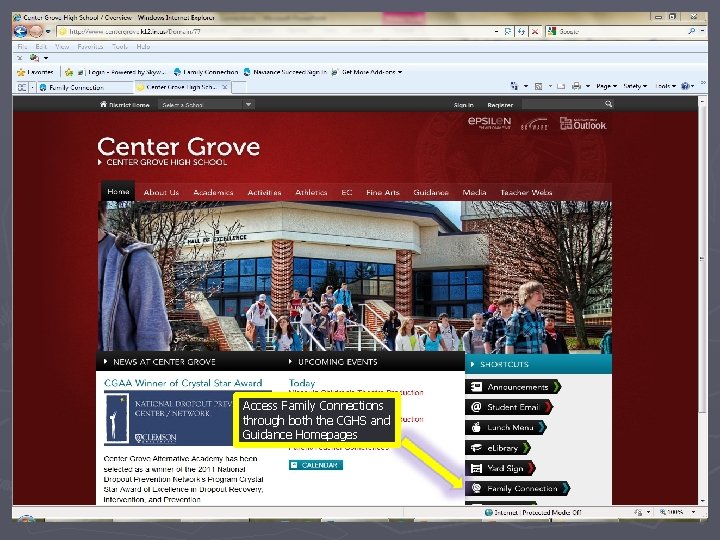Click the Register link

coord(500,105)
